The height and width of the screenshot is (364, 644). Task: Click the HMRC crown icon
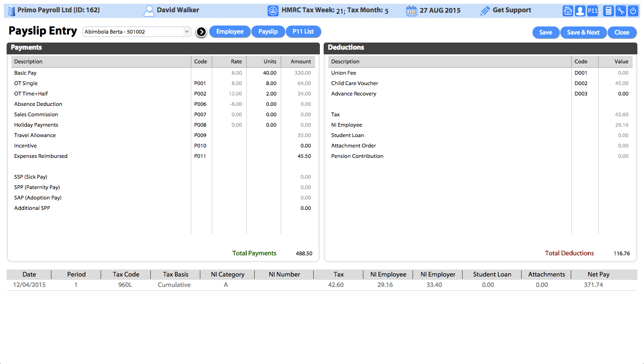click(273, 11)
